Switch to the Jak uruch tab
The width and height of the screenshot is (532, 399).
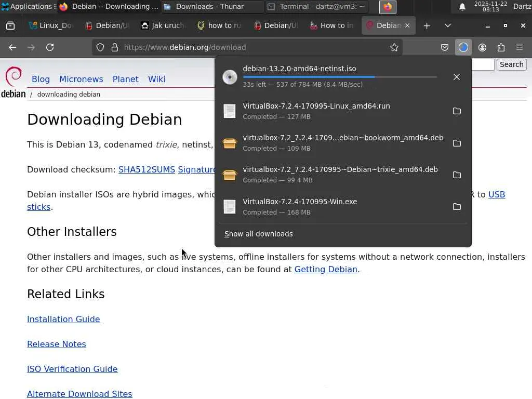pyautogui.click(x=164, y=26)
